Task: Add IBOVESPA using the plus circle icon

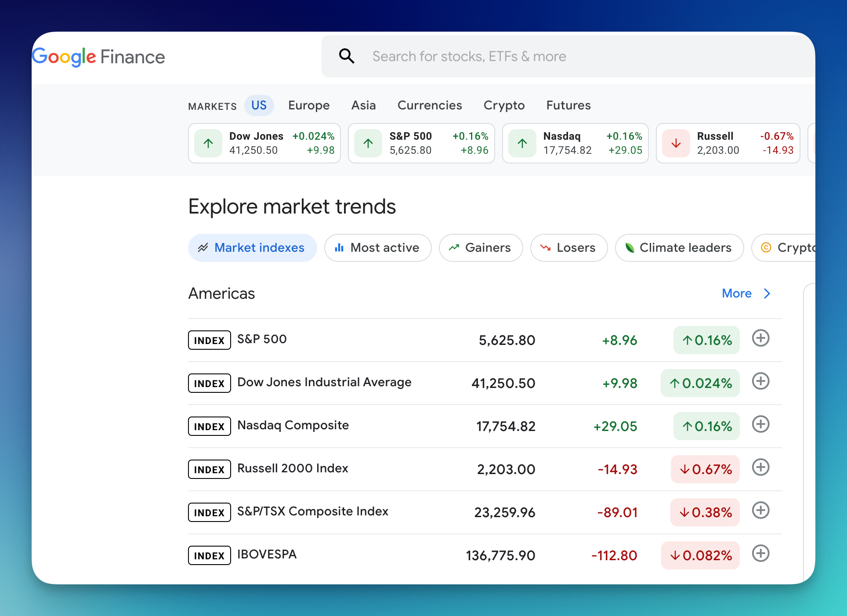Action: coord(760,554)
